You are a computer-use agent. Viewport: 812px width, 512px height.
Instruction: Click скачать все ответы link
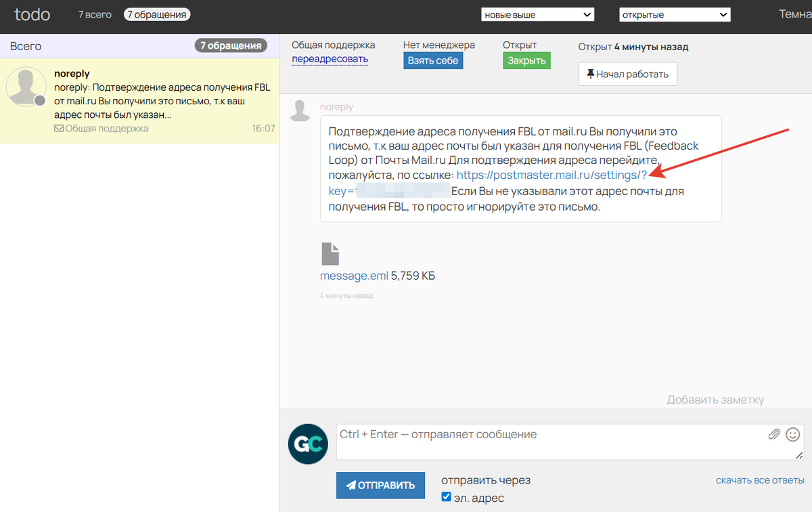(759, 480)
